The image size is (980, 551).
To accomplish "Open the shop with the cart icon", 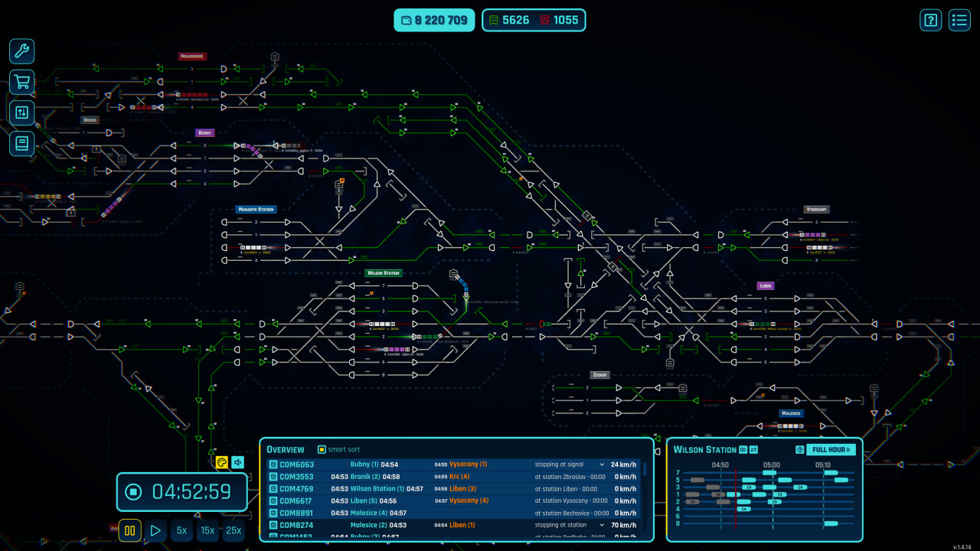I will [x=21, y=82].
